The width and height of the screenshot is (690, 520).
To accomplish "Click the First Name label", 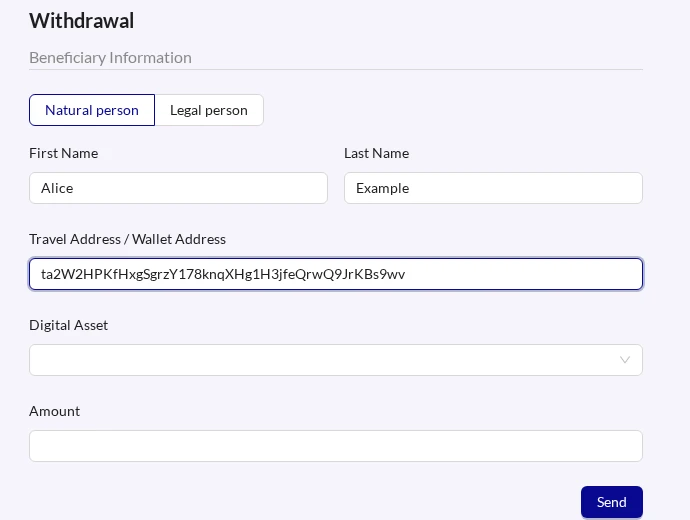I will tap(64, 153).
